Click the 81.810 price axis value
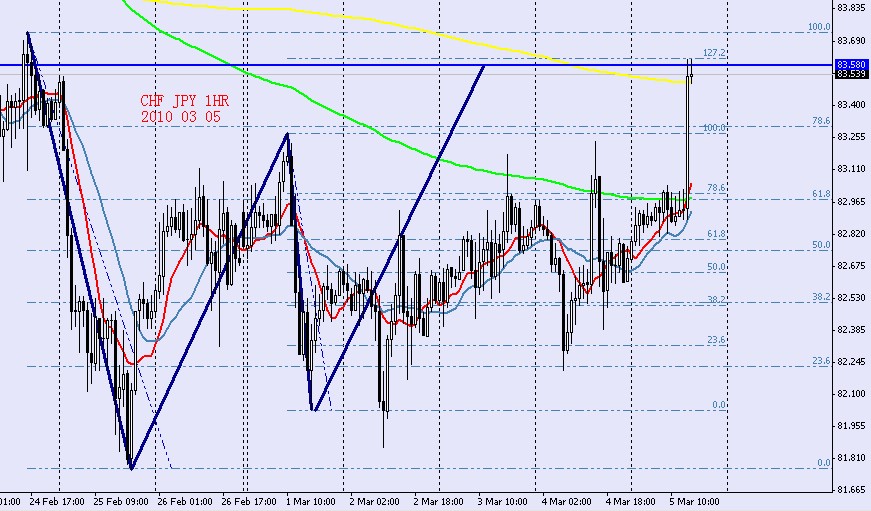This screenshot has width=871, height=511. 852,458
